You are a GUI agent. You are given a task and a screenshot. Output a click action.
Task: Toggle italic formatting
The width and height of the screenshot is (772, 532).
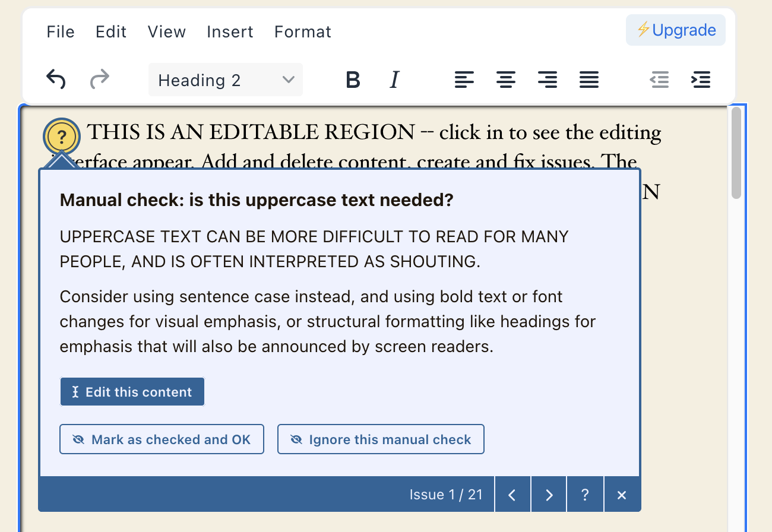[x=394, y=80]
